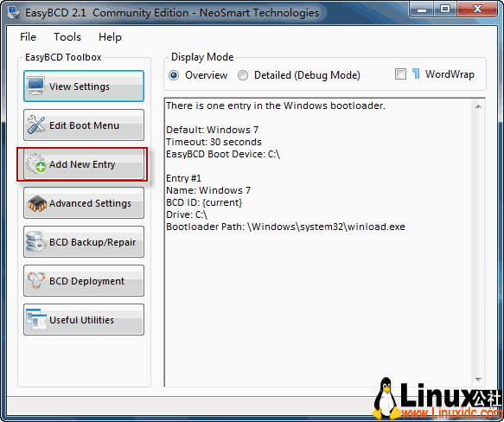
Task: Open the Tools menu
Action: click(x=67, y=37)
